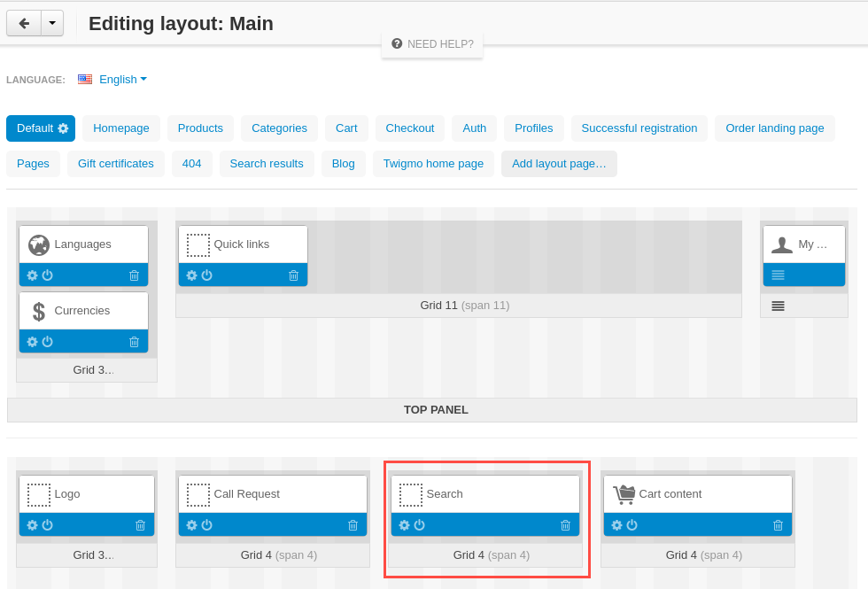Screen dimensions: 868x589
Task: Open the menu under My Account block
Action: pyautogui.click(x=778, y=306)
